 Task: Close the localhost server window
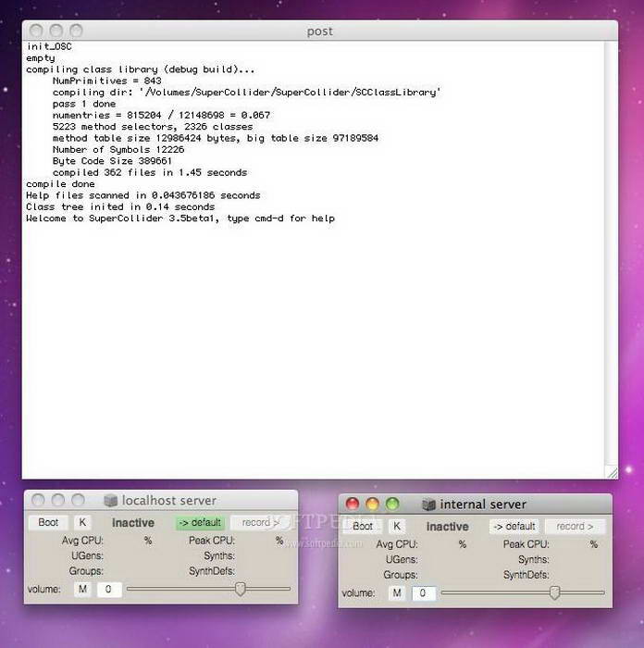pos(38,500)
